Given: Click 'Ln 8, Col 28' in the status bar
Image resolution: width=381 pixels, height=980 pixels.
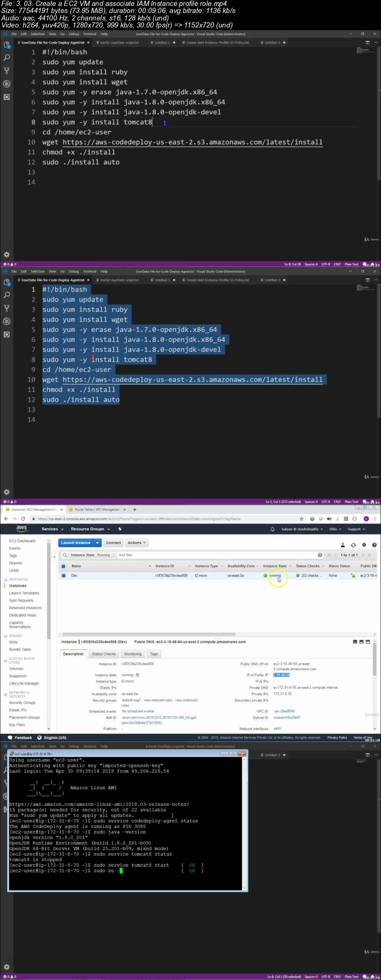Looking at the screenshot, I should click(292, 264).
